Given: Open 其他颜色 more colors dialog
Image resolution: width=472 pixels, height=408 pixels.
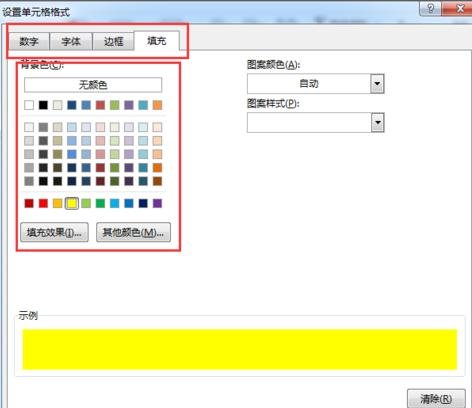Looking at the screenshot, I should pos(133,232).
